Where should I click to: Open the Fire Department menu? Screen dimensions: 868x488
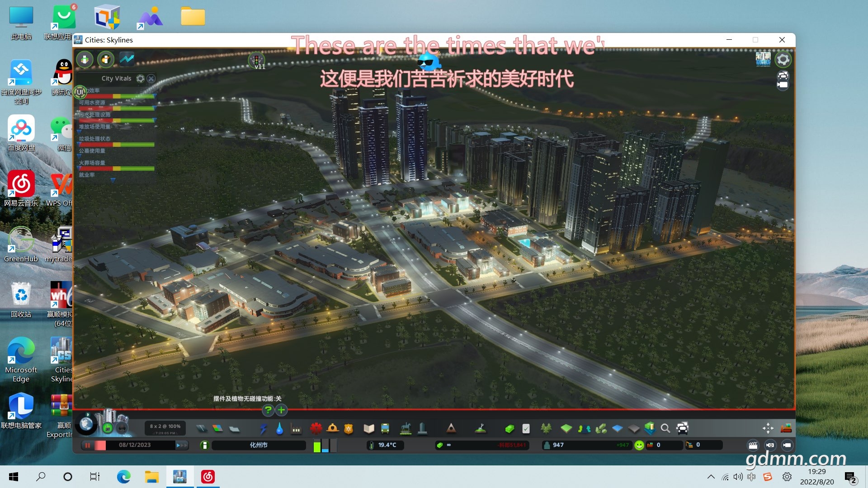tap(332, 428)
